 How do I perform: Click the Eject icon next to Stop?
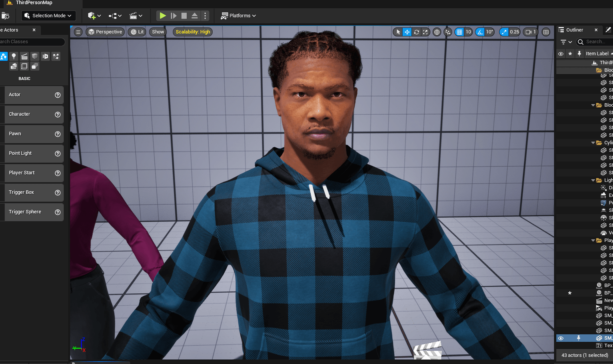[194, 16]
